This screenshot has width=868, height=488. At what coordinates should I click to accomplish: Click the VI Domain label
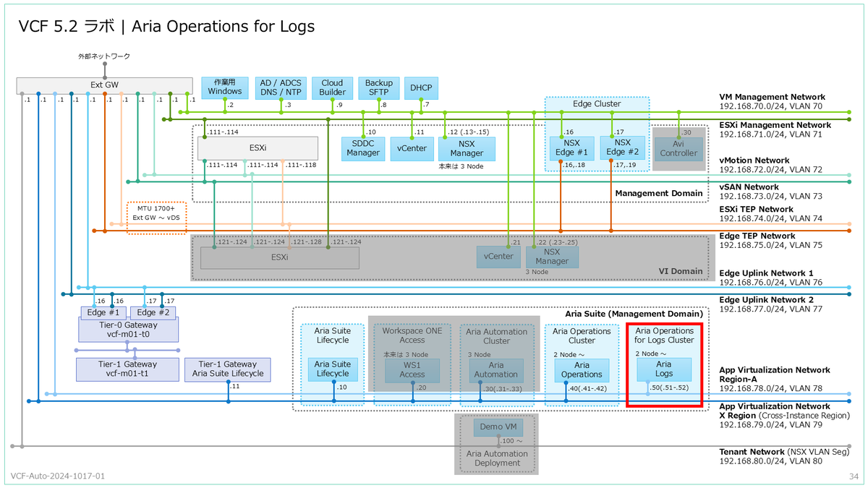[681, 270]
